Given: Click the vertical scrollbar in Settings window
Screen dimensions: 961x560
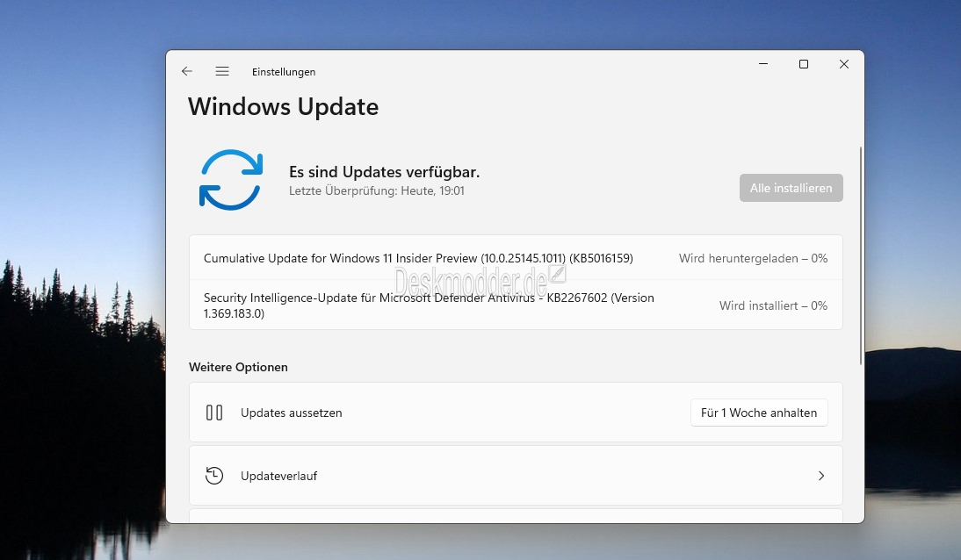Looking at the screenshot, I should 861,255.
